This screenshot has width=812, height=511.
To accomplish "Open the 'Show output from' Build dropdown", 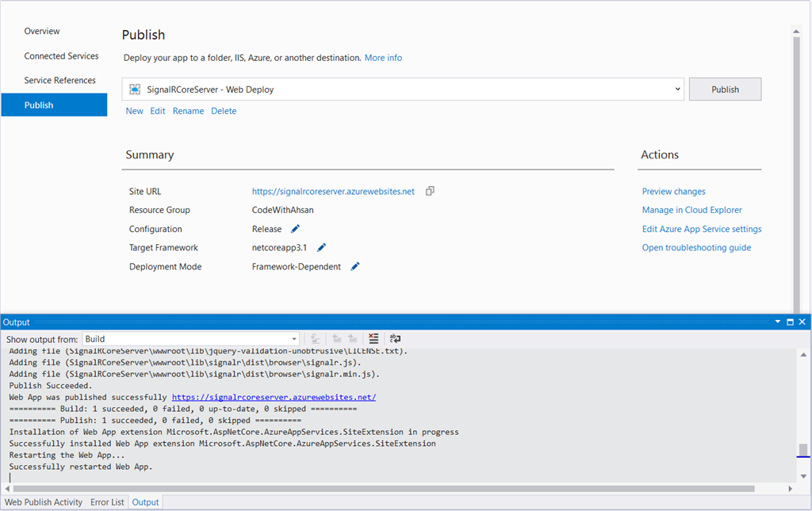I will [x=294, y=339].
